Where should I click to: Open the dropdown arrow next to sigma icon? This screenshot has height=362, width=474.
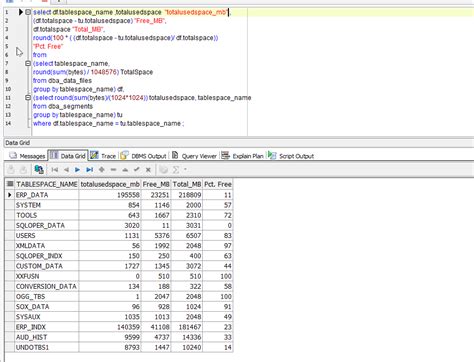point(185,170)
